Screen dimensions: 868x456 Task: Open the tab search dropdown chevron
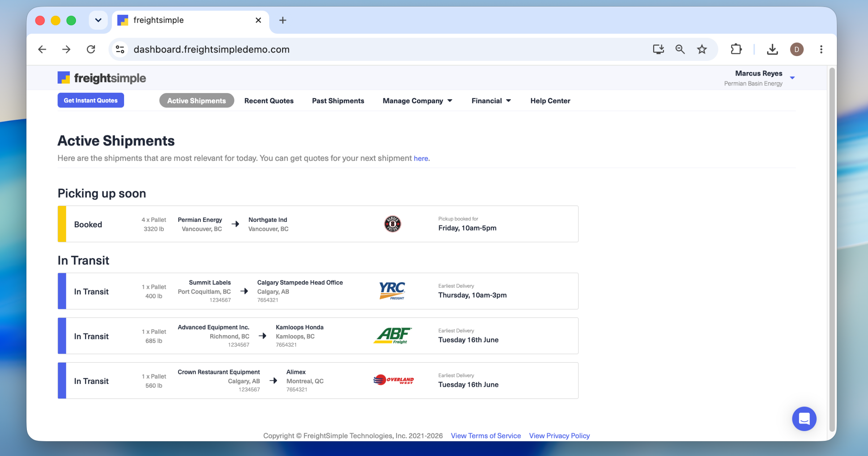[98, 20]
